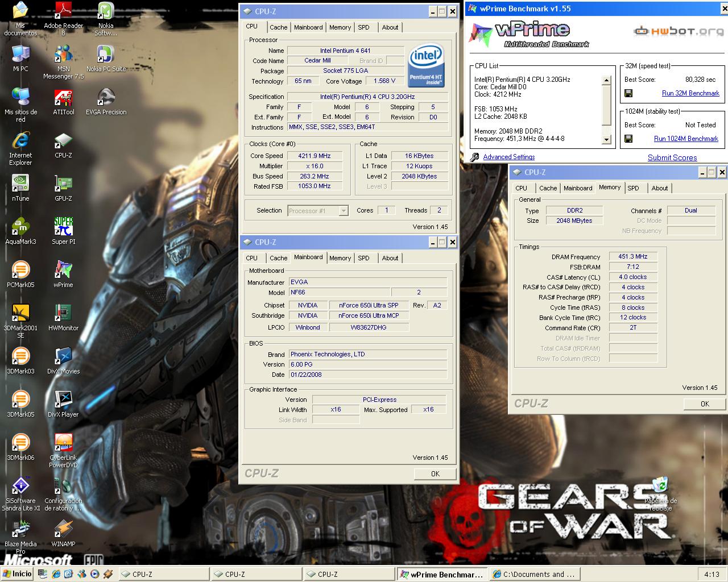This screenshot has height=582, width=728.
Task: Expand the Processor #1 selection dropdown
Action: (x=344, y=211)
